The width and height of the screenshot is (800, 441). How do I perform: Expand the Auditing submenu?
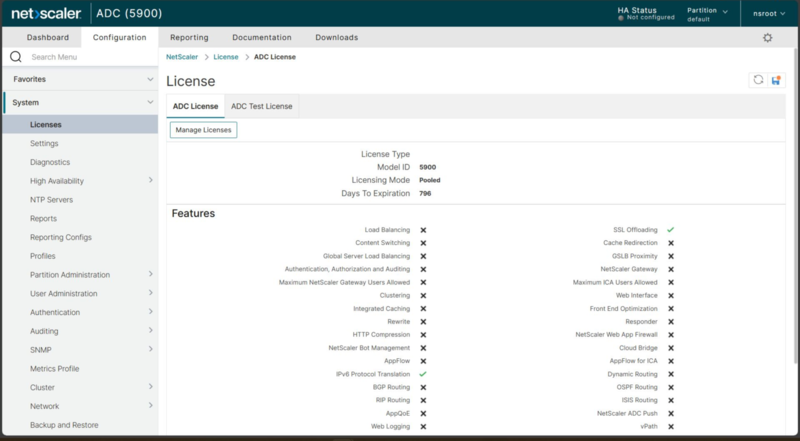click(x=151, y=330)
